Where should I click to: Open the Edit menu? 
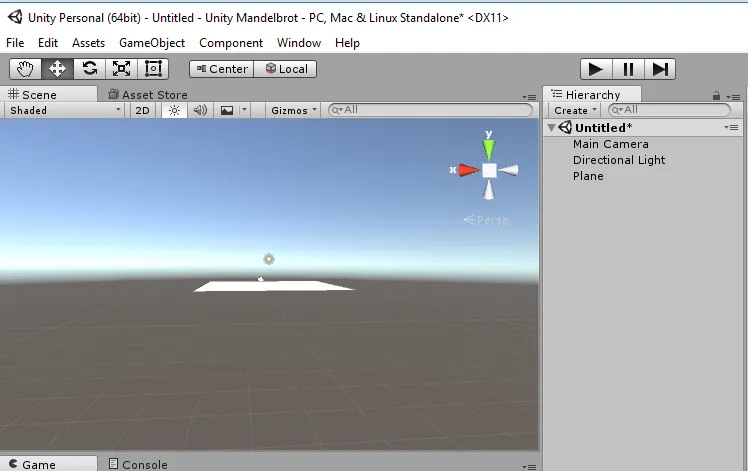pos(48,43)
